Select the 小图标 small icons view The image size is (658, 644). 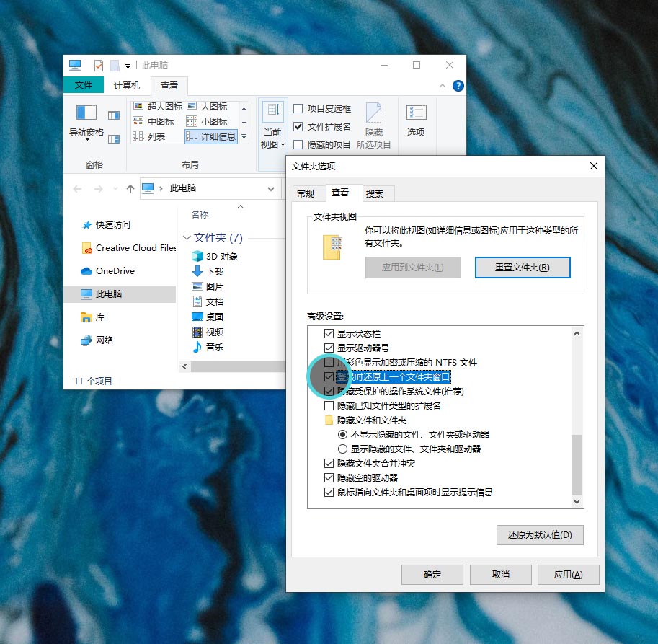[208, 120]
